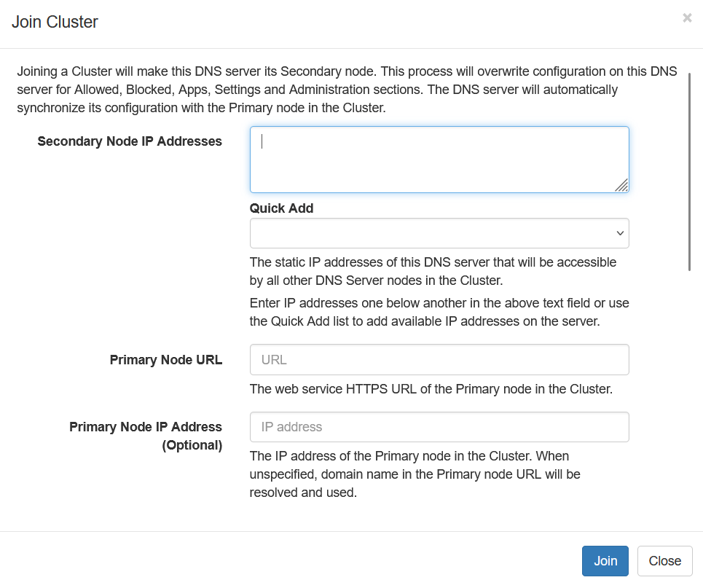Image resolution: width=703 pixels, height=588 pixels.
Task: Click the "Join Cluster" dialog title
Action: (x=55, y=22)
